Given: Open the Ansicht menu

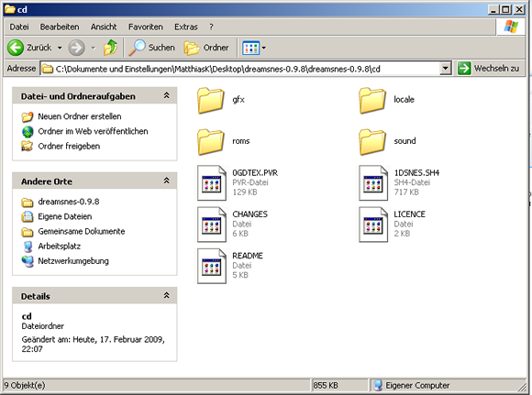Looking at the screenshot, I should [104, 27].
